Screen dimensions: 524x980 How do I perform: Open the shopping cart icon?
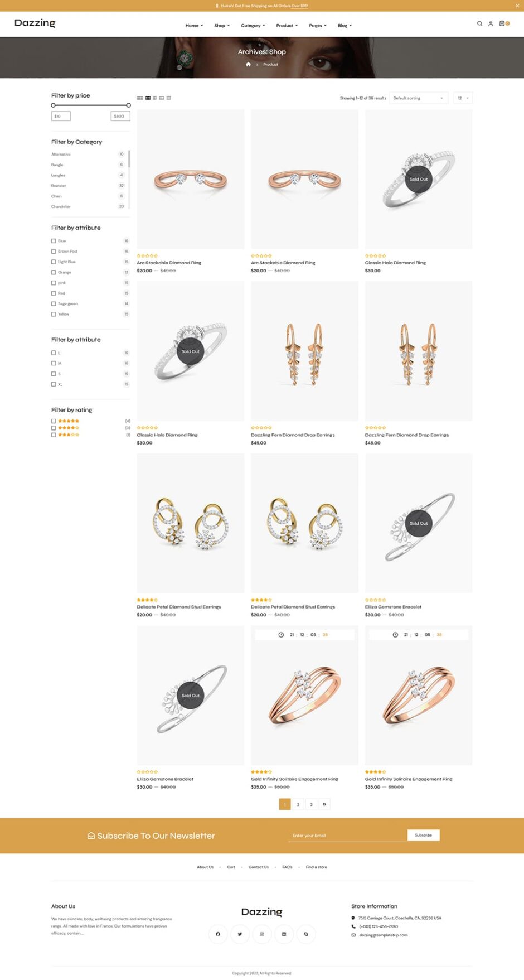pos(502,23)
